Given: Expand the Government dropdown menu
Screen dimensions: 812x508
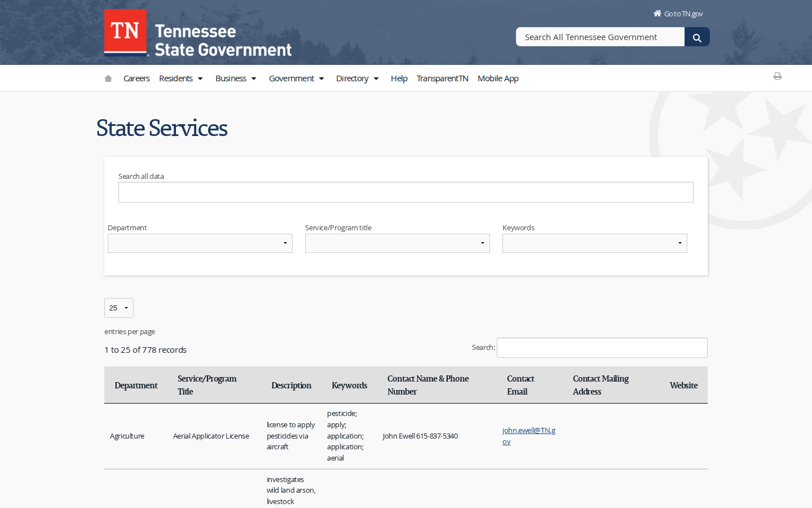Looking at the screenshot, I should (x=297, y=78).
